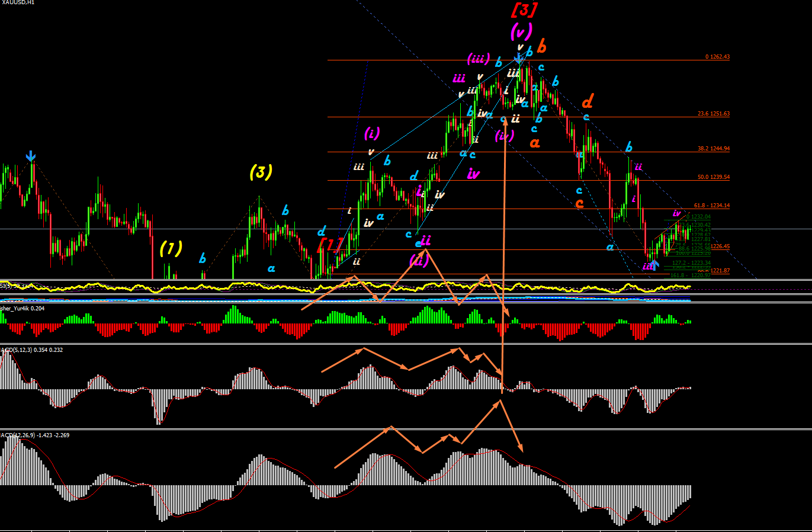Select the large orange c wave label

click(x=579, y=204)
